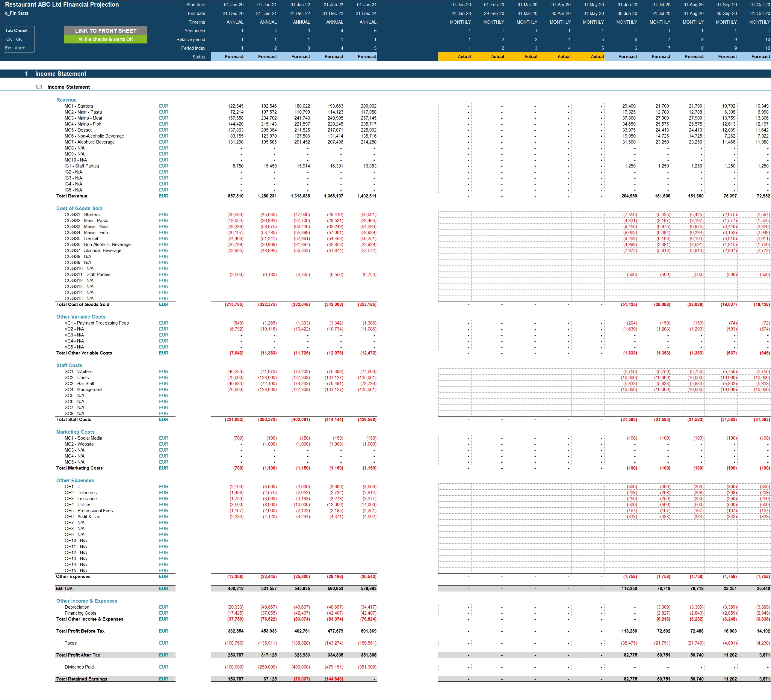Viewport: 771px width, 700px height.
Task: Select the 'IC1 - Staff Parties' row label
Action: (82, 166)
